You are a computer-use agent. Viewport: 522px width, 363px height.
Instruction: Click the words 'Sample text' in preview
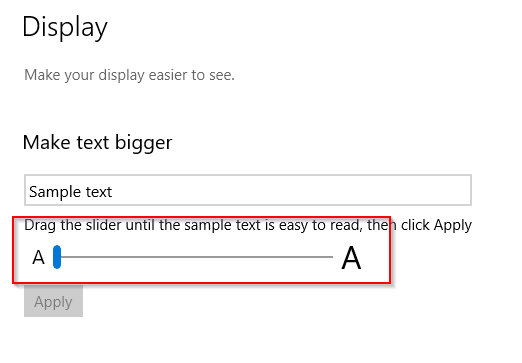(71, 192)
